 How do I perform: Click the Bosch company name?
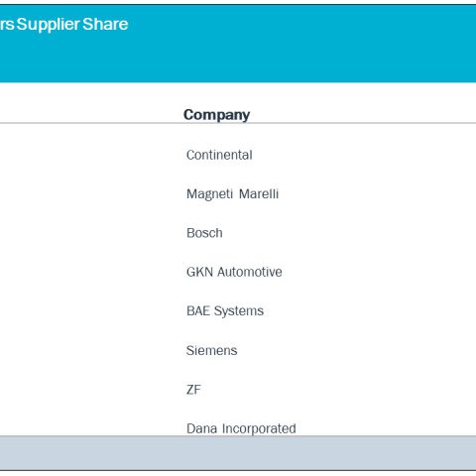coord(204,233)
